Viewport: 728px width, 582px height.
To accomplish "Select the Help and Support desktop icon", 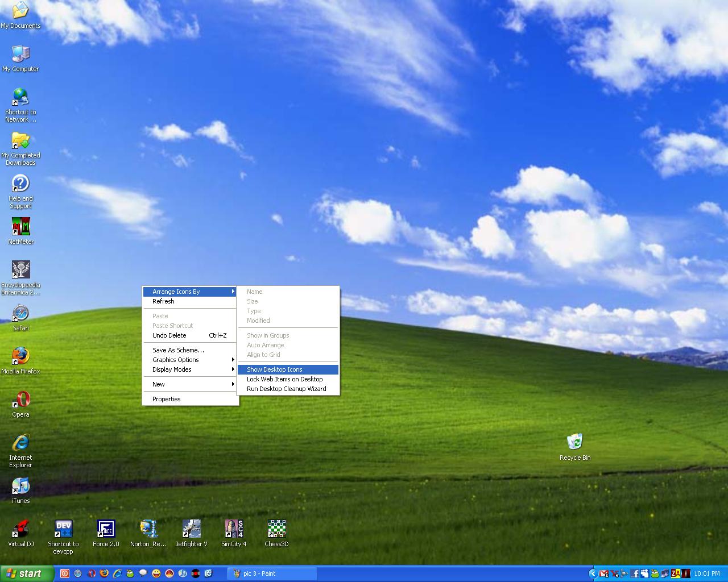I will point(20,192).
